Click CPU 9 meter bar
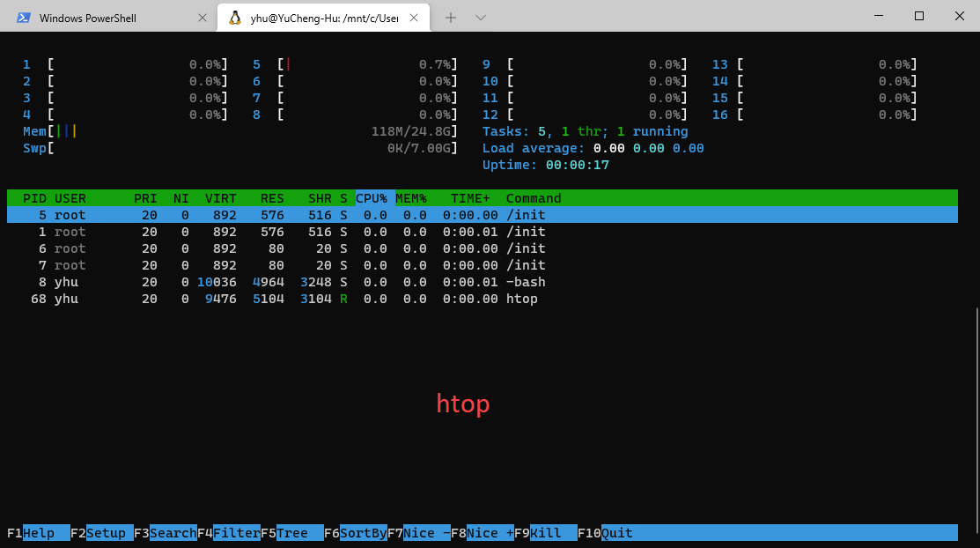The height and width of the screenshot is (548, 980). [585, 64]
